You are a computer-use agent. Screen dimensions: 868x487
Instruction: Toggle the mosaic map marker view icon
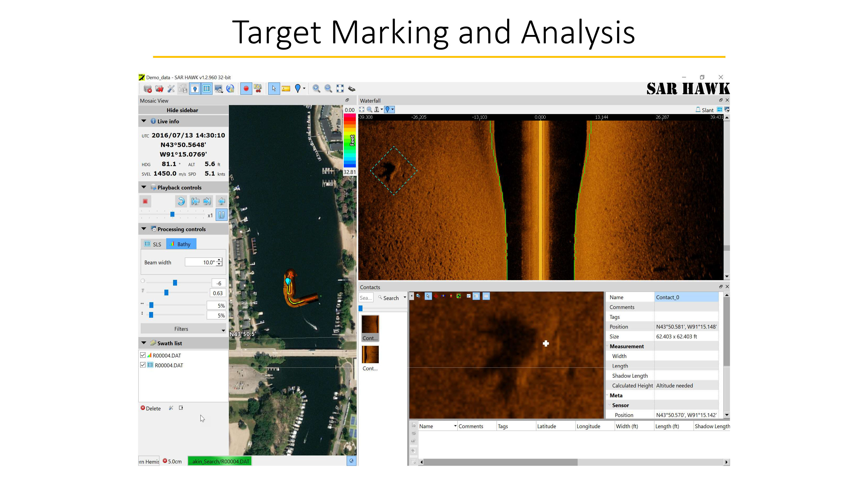pos(195,89)
